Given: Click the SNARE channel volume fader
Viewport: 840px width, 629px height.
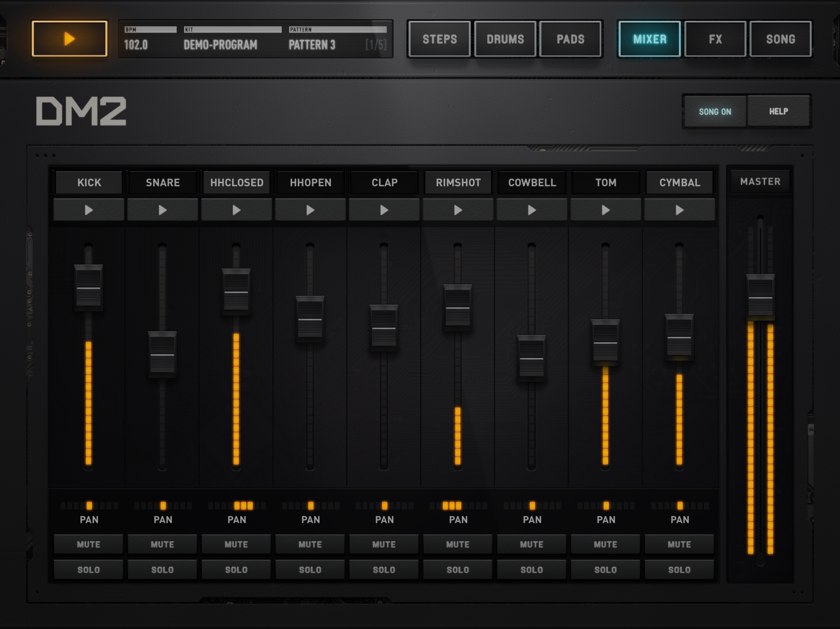Looking at the screenshot, I should pyautogui.click(x=163, y=355).
